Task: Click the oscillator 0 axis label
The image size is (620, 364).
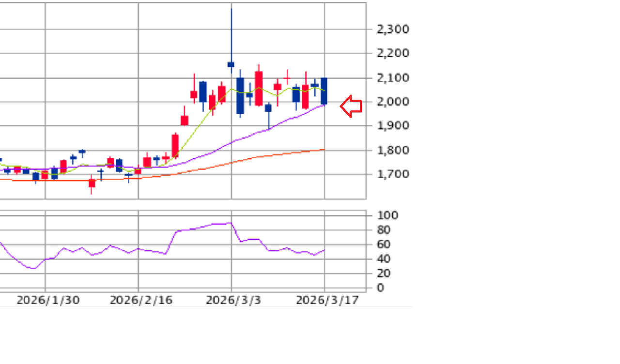Action: 380,288
